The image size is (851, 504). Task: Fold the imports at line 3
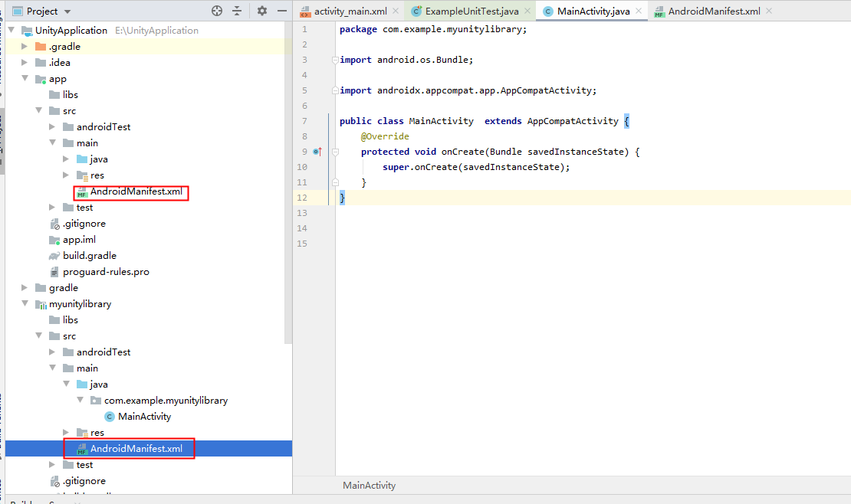click(x=335, y=60)
